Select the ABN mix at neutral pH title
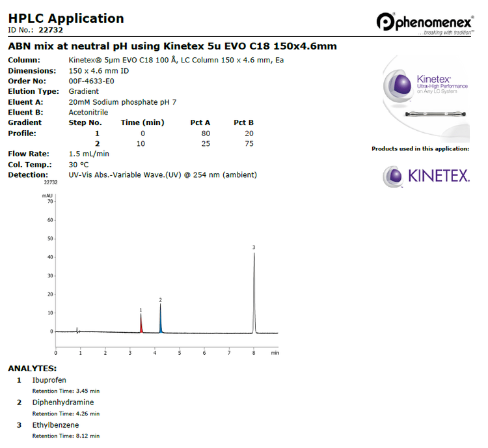 172,46
